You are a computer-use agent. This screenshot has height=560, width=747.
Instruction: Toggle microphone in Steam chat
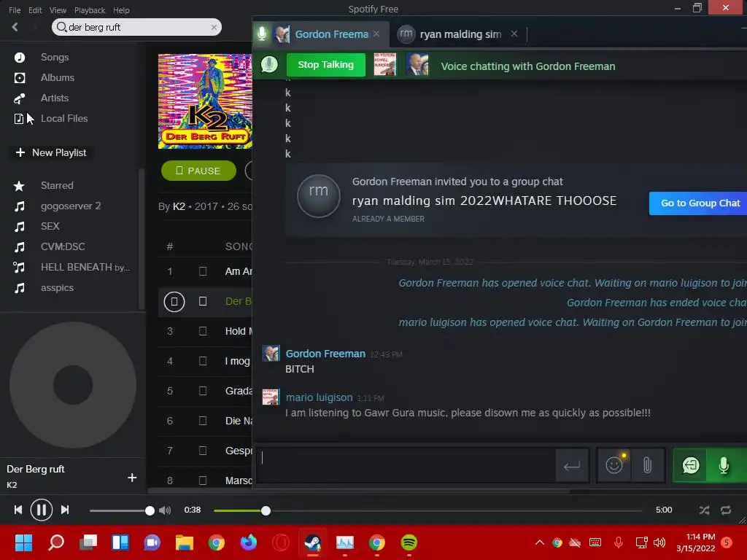[x=724, y=465]
